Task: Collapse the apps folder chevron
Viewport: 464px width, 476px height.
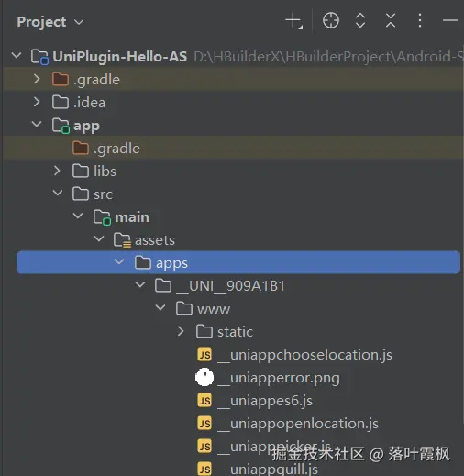Action: pyautogui.click(x=119, y=261)
